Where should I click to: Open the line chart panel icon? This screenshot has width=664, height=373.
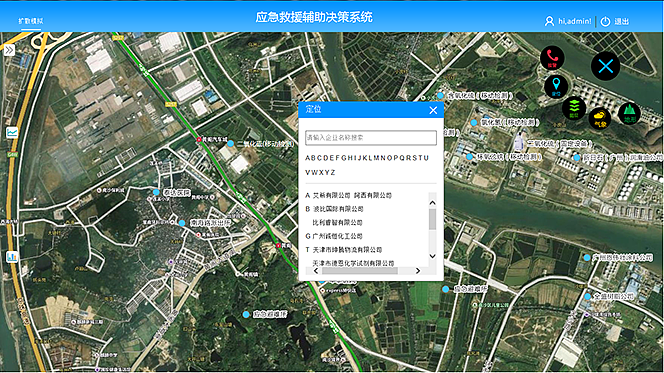(12, 132)
